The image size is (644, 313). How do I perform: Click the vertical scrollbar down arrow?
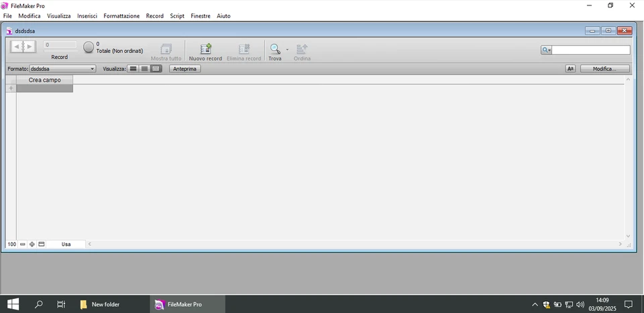click(x=628, y=236)
